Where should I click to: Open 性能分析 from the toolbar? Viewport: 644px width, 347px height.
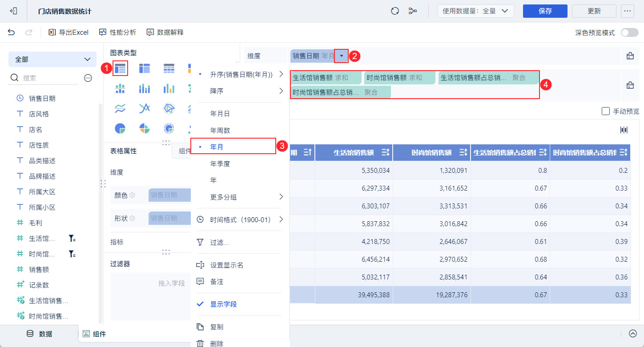[117, 32]
